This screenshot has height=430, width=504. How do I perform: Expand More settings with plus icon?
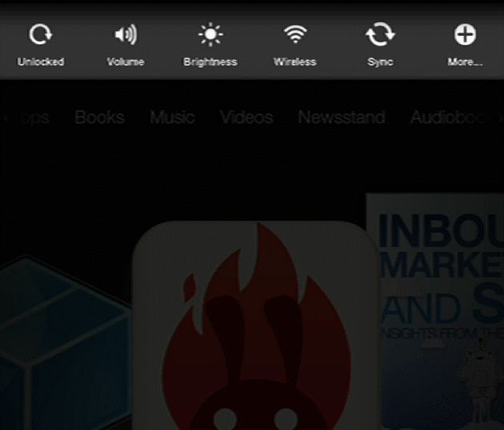(465, 34)
